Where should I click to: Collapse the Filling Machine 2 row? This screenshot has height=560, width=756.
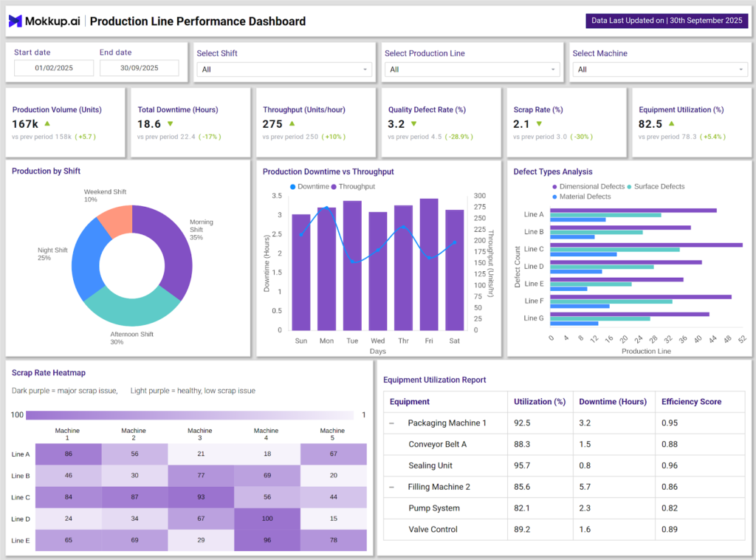point(392,487)
